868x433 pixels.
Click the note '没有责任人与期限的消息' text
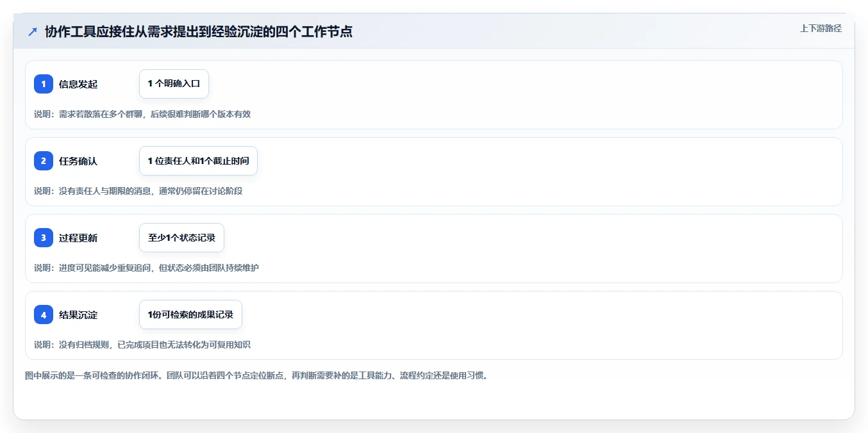coord(104,191)
